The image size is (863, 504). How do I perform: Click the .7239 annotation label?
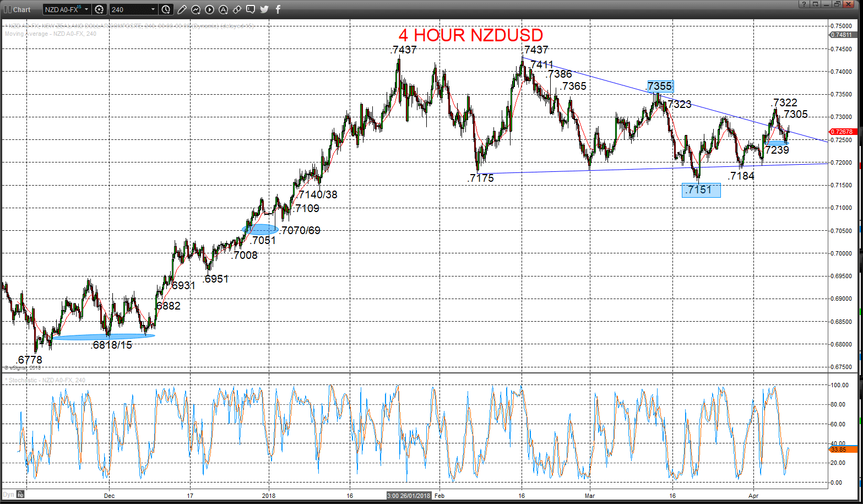click(x=777, y=150)
